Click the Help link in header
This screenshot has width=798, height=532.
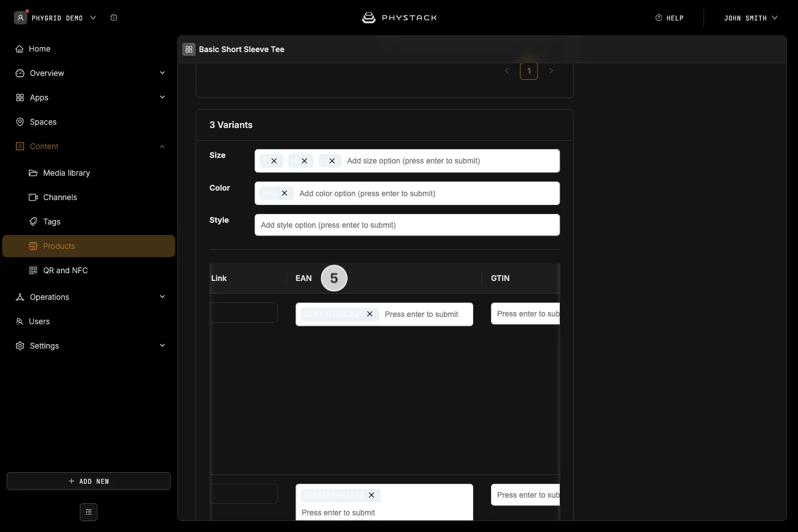669,18
